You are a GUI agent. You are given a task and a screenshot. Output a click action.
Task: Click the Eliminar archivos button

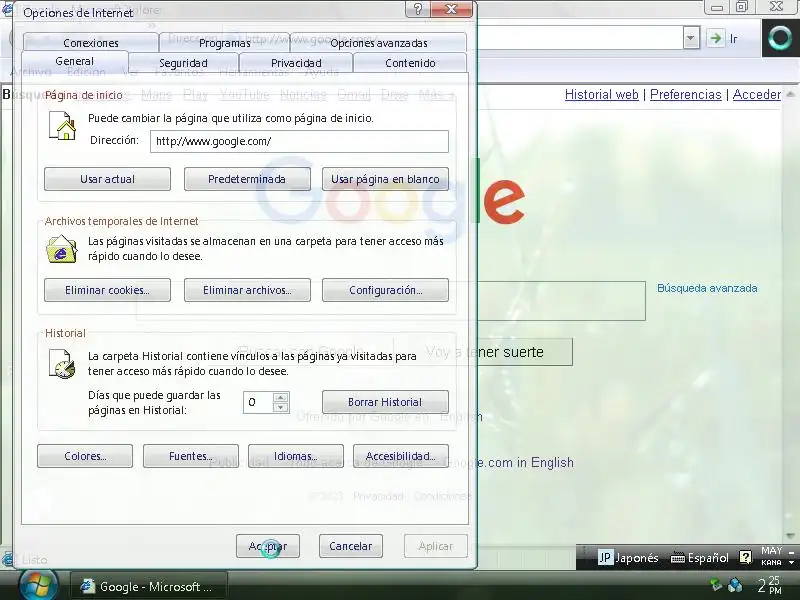(247, 290)
